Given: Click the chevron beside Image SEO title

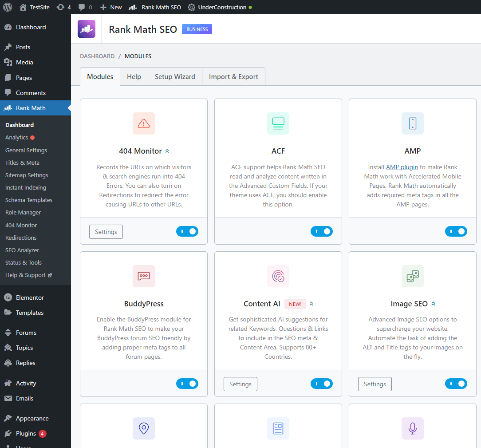Looking at the screenshot, I should [x=434, y=304].
